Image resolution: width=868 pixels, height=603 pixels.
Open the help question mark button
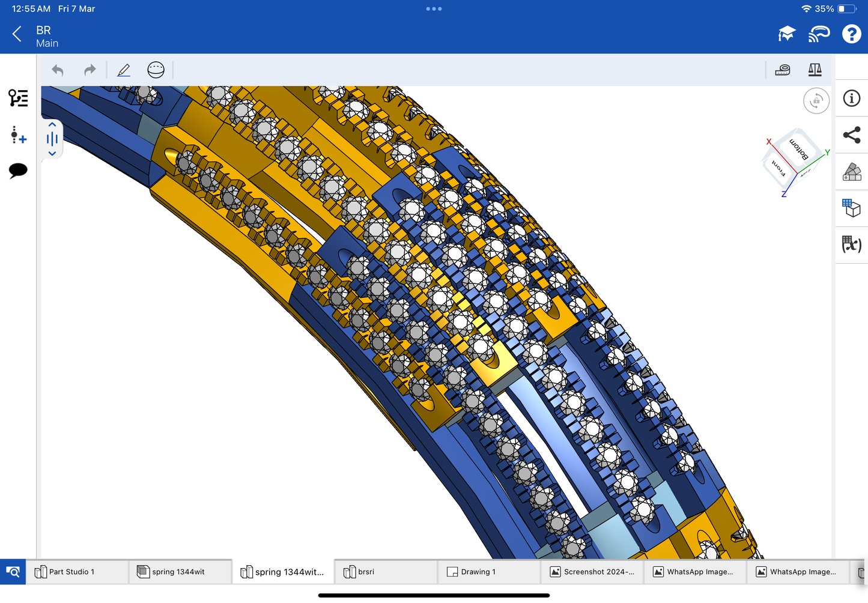[x=851, y=34]
